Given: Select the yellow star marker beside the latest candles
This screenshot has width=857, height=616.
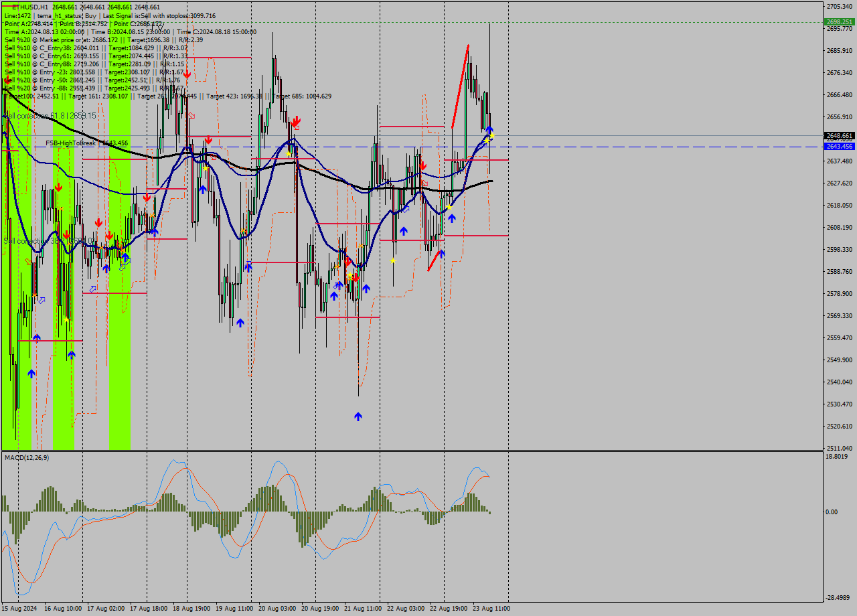Looking at the screenshot, I should pyautogui.click(x=491, y=136).
